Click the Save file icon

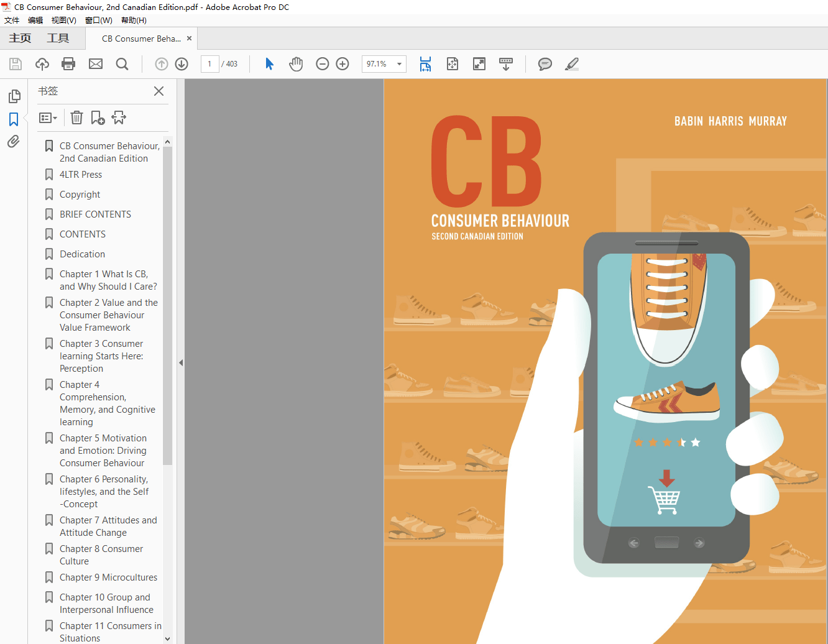pyautogui.click(x=16, y=64)
